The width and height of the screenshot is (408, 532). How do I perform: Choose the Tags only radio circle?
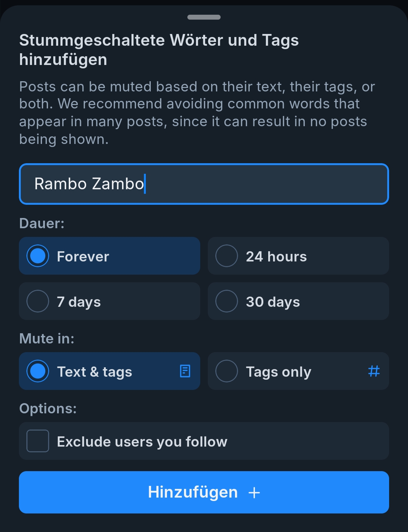pos(227,371)
